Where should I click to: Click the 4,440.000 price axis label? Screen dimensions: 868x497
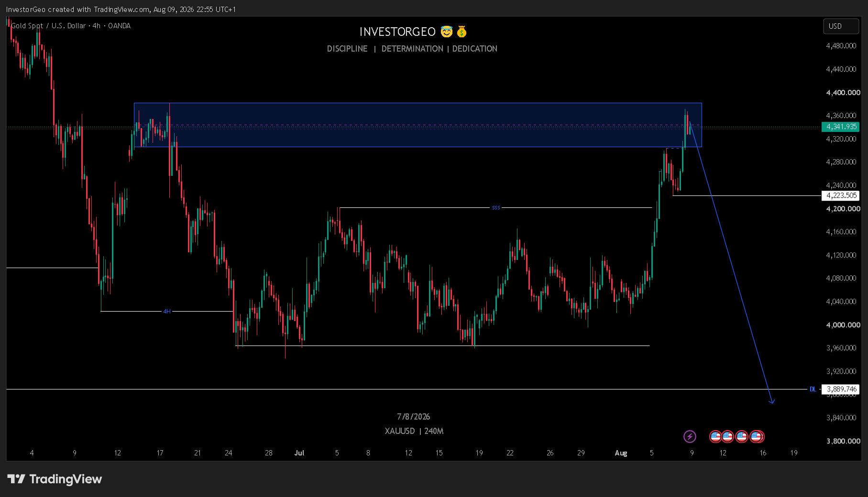(841, 69)
